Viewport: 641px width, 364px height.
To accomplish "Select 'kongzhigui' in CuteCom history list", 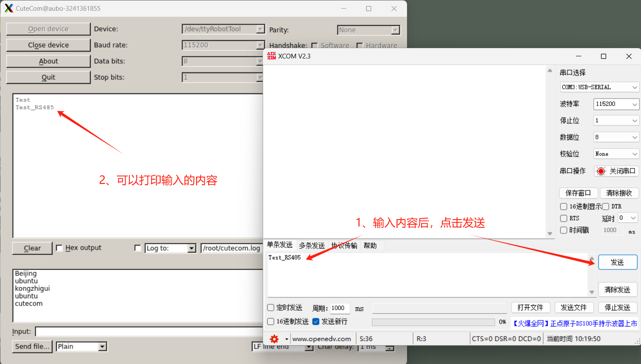I will point(32,288).
